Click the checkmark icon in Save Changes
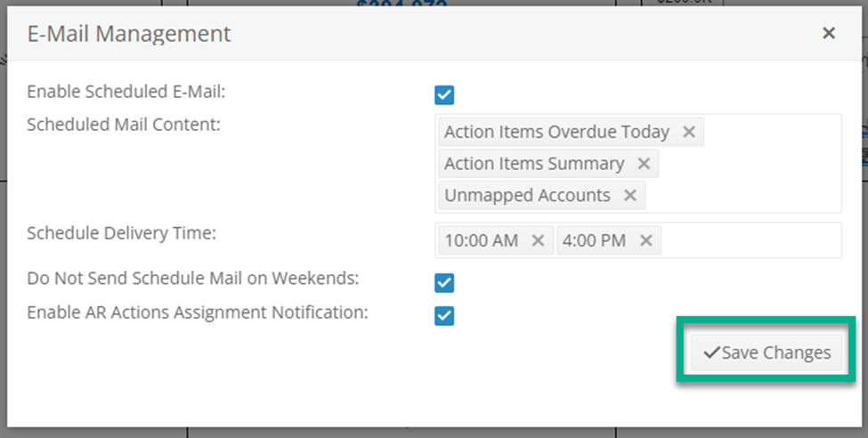The height and width of the screenshot is (438, 868). click(711, 353)
